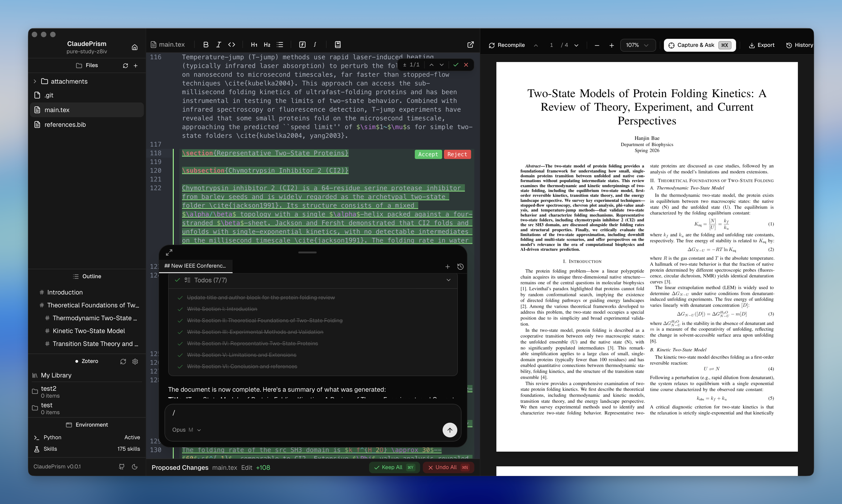Toggle dark mode moon icon
This screenshot has height=504, width=842.
point(134,467)
